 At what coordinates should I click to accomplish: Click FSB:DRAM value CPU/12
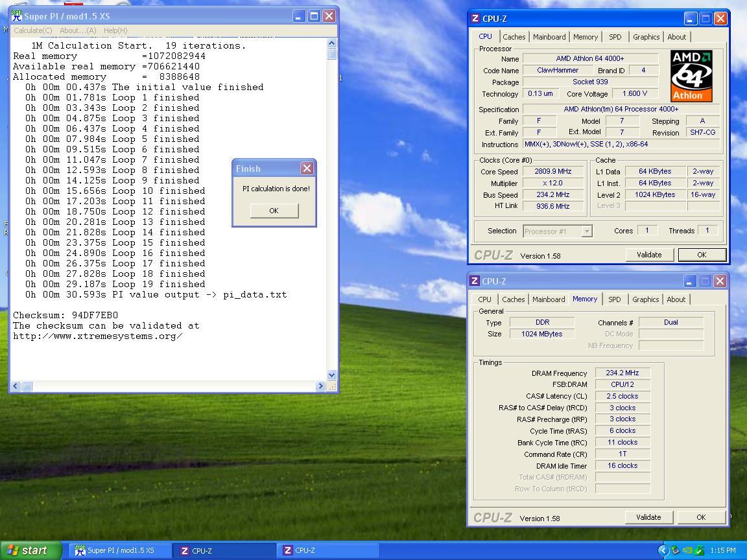click(x=622, y=384)
